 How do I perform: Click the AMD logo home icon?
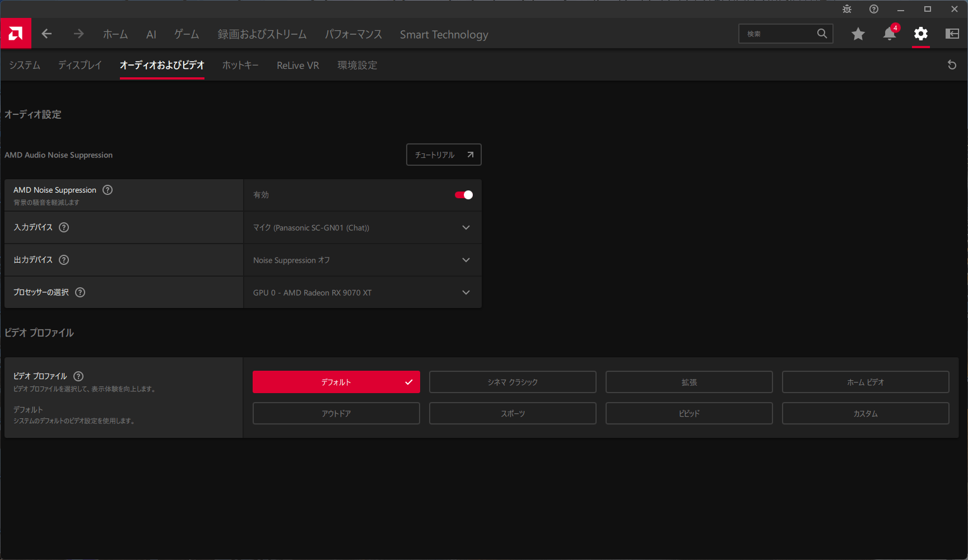[x=16, y=34]
